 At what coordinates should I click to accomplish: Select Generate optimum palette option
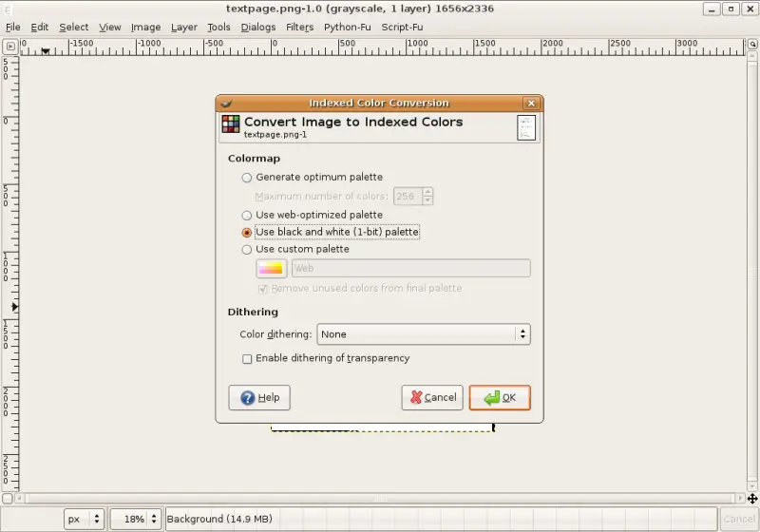247,178
